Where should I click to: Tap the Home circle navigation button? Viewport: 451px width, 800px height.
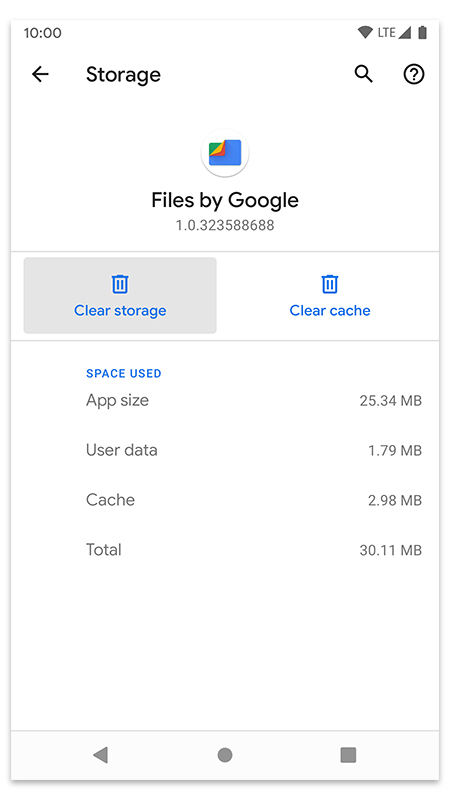tap(225, 755)
